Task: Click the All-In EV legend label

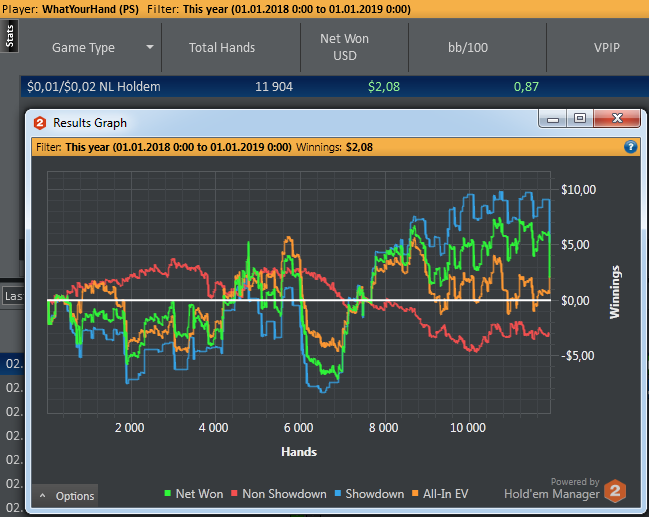Action: pos(445,494)
